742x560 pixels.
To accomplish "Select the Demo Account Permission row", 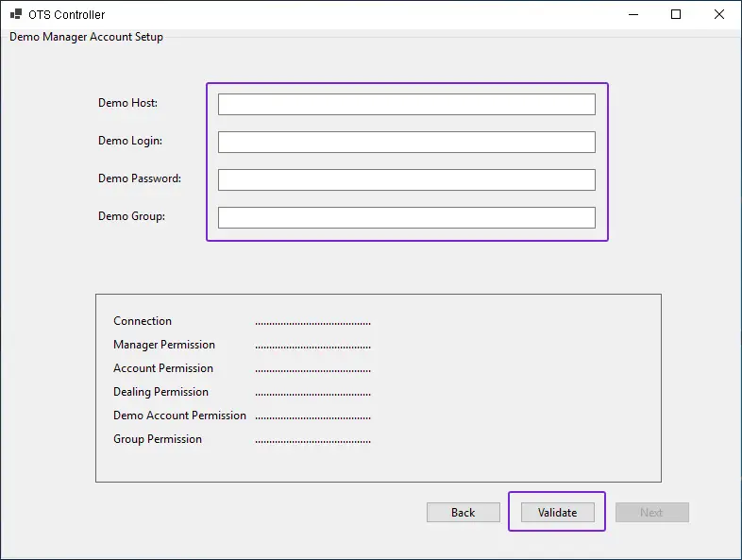I will 179,416.
